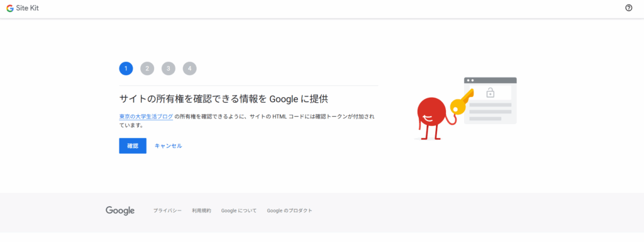
Task: Open the Google のプロダクト footer link
Action: click(289, 210)
